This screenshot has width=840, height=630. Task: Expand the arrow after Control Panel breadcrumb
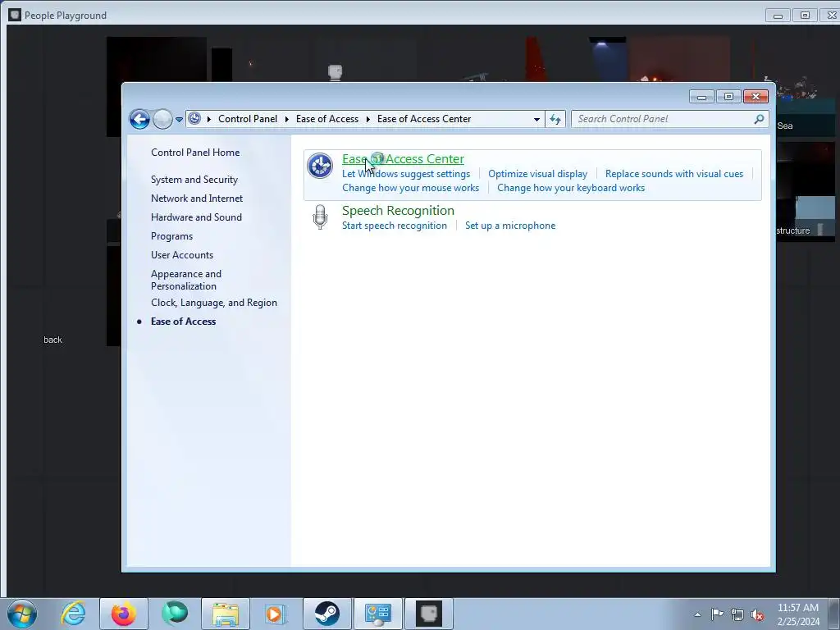[286, 119]
